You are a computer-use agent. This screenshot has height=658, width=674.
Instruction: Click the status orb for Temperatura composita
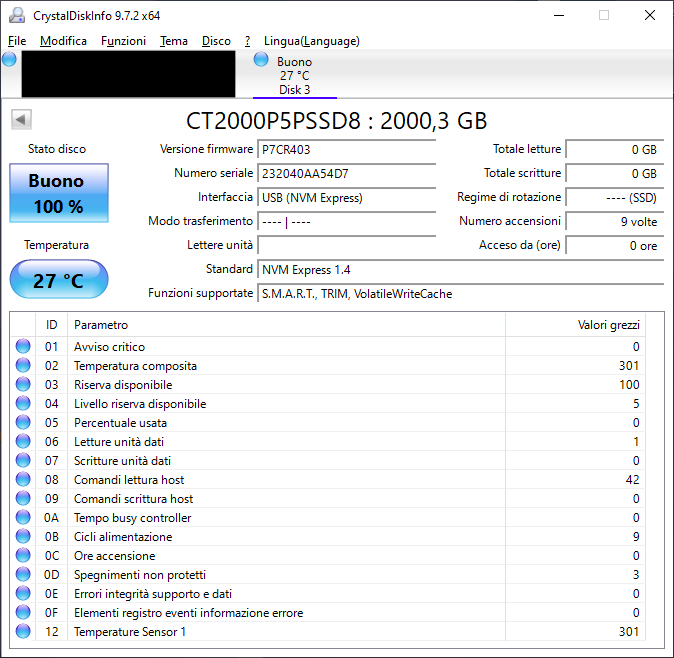point(23,365)
